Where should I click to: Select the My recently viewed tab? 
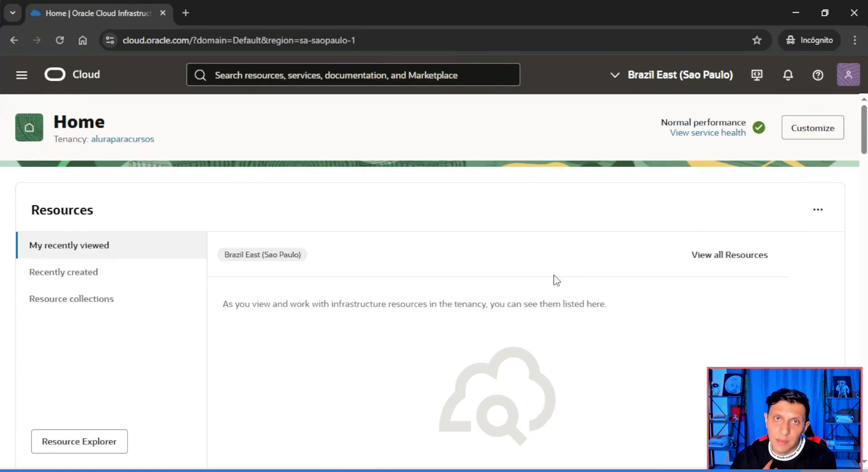[x=112, y=245]
